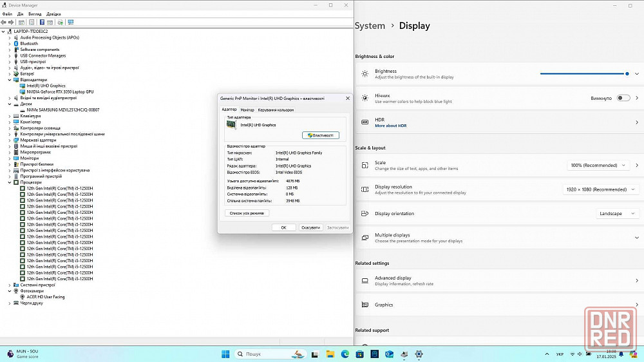Open Microsoft Store from the taskbar
644x362 pixels.
point(360,354)
